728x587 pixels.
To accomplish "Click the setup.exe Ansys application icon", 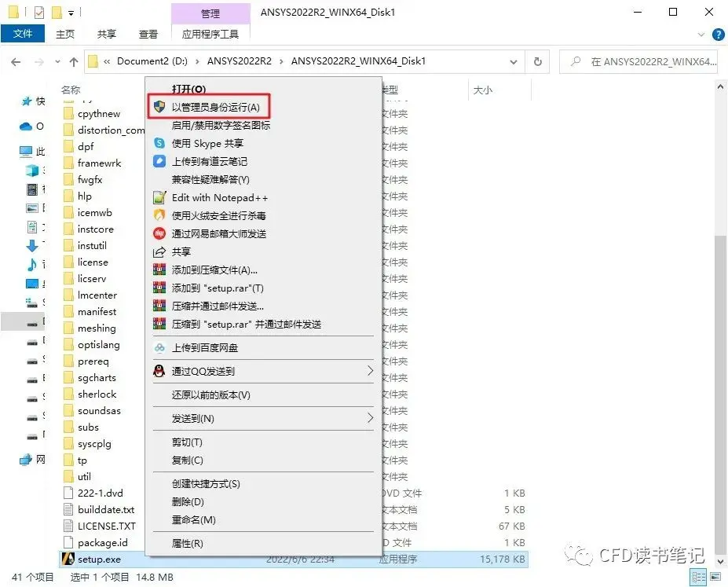I will pyautogui.click(x=68, y=559).
